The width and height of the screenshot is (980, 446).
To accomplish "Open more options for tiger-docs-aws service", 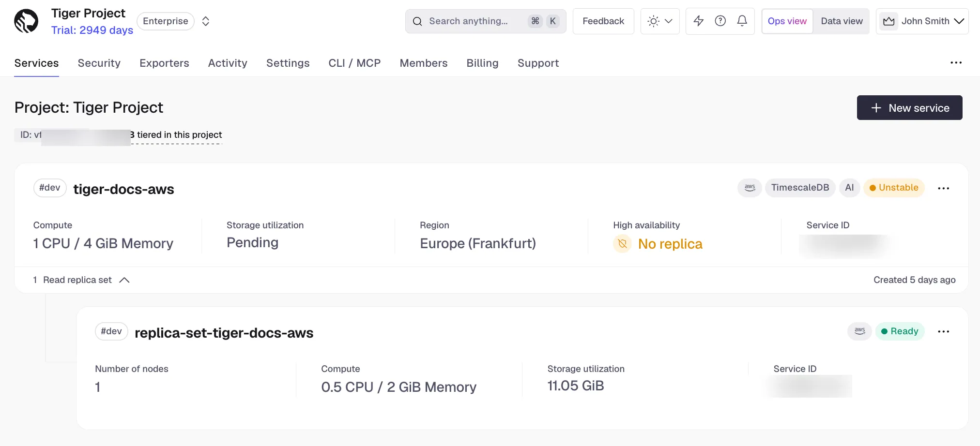I will [944, 188].
